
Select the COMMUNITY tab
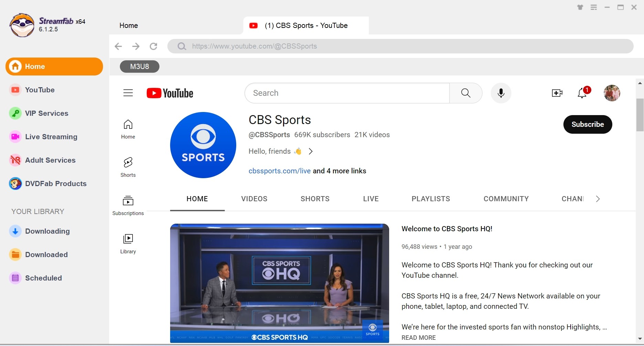(506, 199)
